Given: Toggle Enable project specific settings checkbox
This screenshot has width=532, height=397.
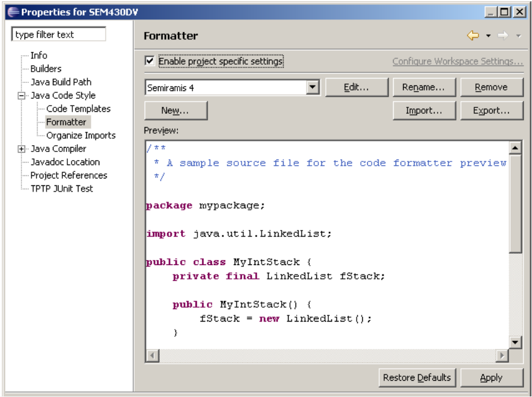Looking at the screenshot, I should point(150,61).
